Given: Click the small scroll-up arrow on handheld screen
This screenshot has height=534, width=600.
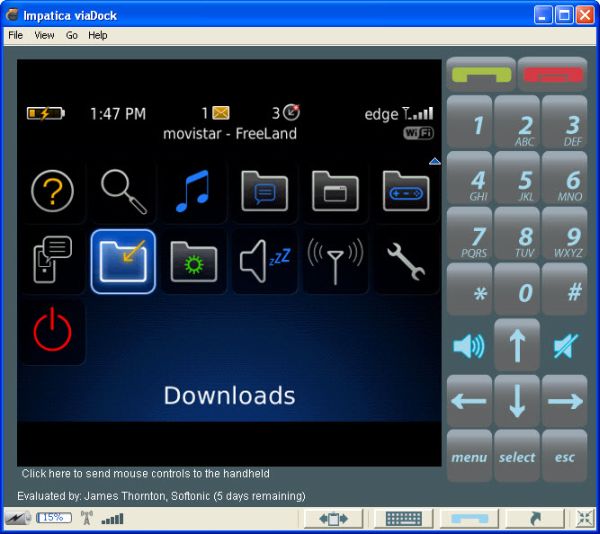Looking at the screenshot, I should pyautogui.click(x=435, y=161).
